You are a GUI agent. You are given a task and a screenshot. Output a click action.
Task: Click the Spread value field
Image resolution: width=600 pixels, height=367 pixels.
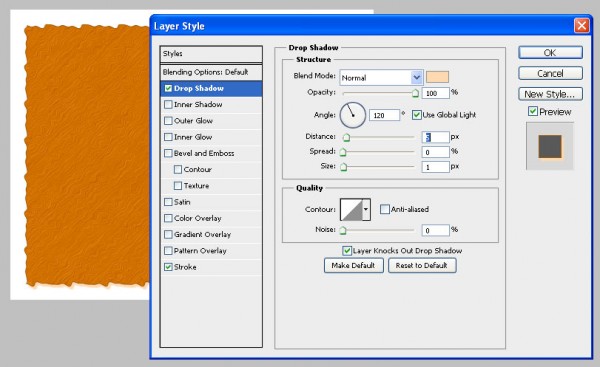[435, 152]
